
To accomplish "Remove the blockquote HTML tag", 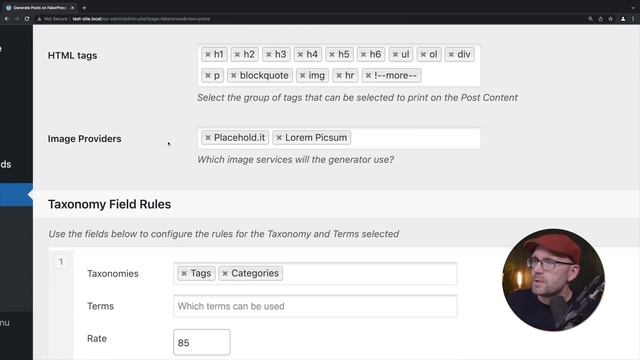I will (x=233, y=76).
